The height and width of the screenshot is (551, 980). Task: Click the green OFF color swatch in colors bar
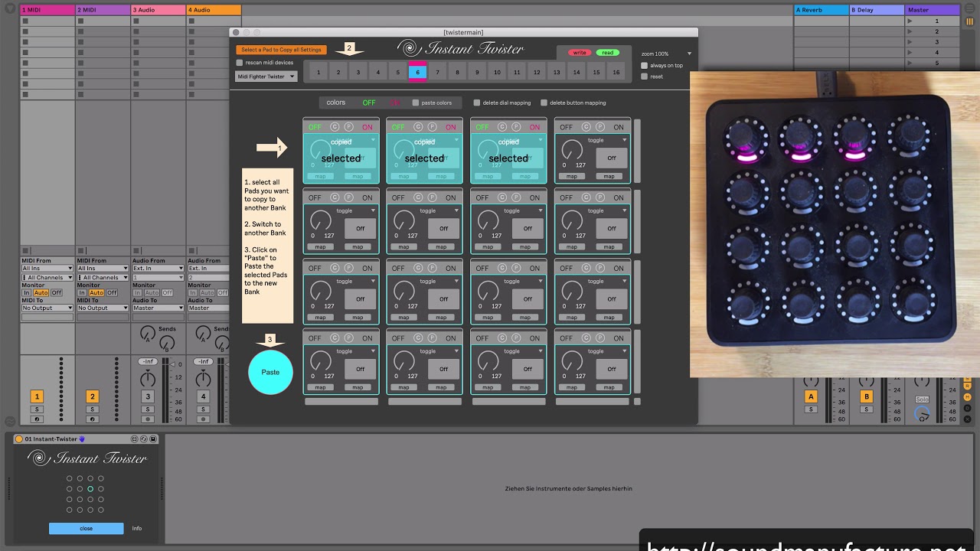click(369, 103)
